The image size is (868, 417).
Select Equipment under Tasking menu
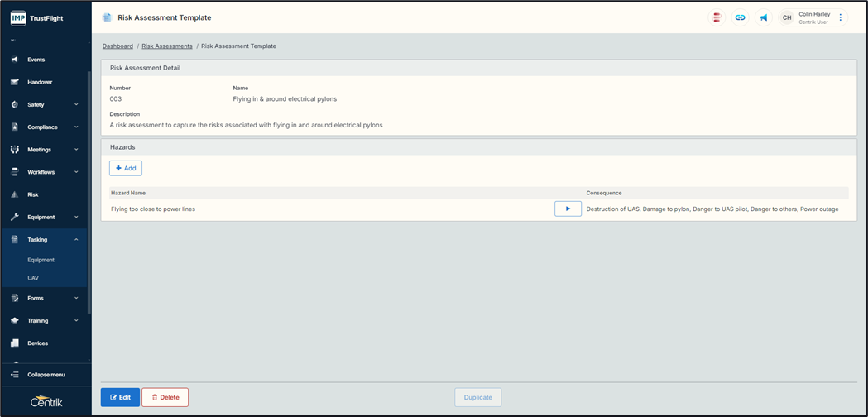(x=41, y=260)
